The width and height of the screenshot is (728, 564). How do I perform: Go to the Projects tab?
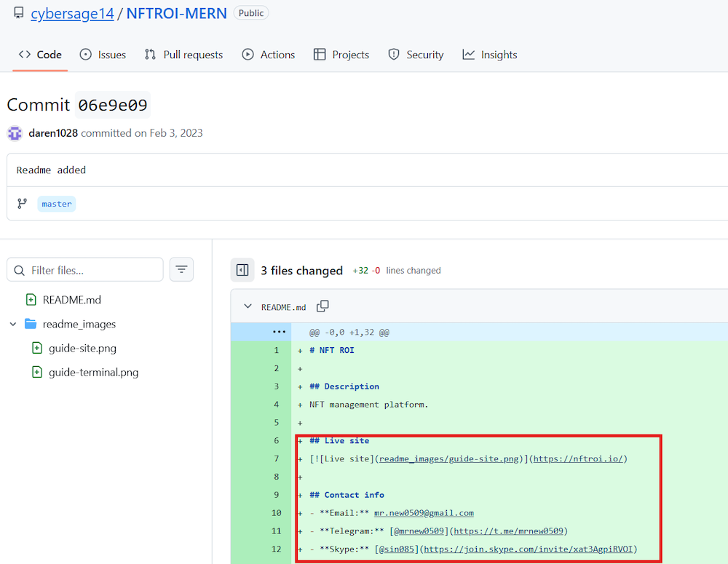point(341,55)
